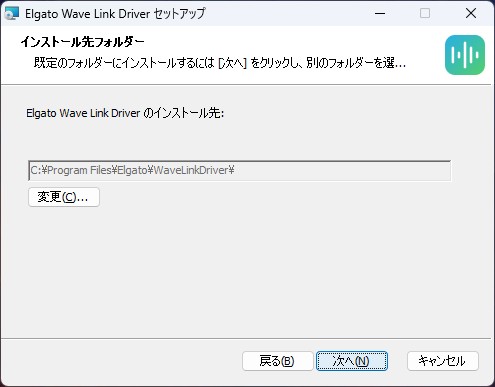Screen dimensions: 495x387
Task: Click the install path field C:¥Program Files¥Elgato¥WaveLinkDriver¥
Action: click(240, 170)
